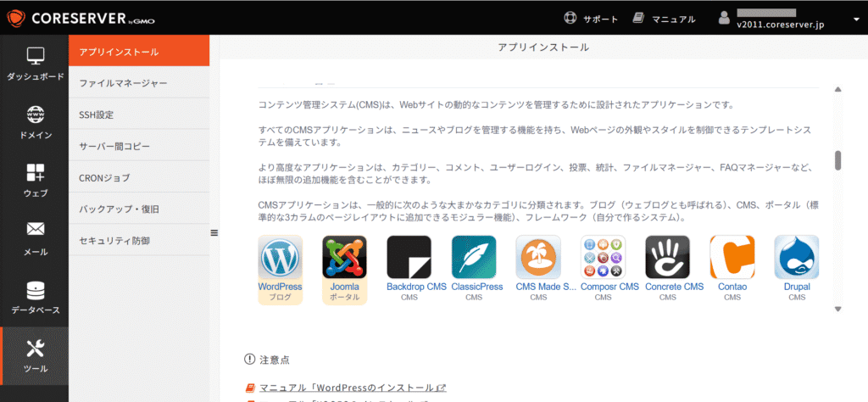Click the Drupal text label

coord(797,287)
